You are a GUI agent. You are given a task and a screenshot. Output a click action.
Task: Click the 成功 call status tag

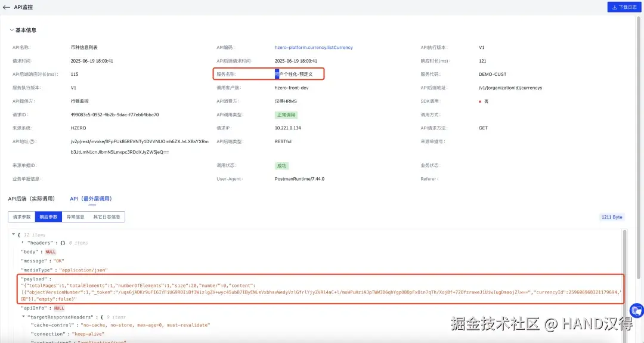[x=281, y=166]
